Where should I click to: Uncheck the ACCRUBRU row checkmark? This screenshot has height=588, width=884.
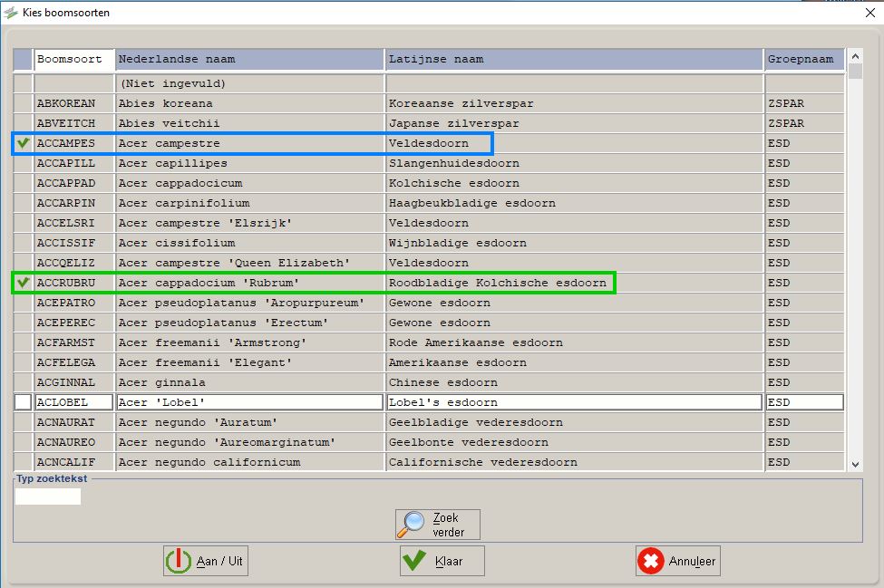24,283
